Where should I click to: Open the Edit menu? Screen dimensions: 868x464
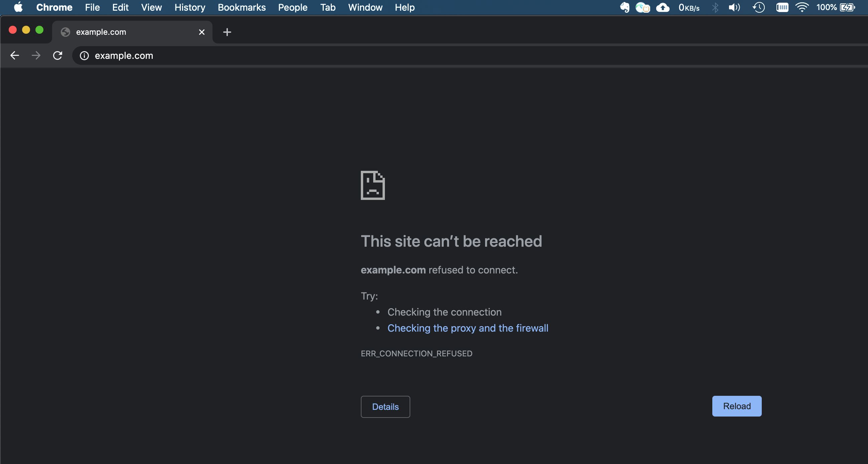[120, 7]
